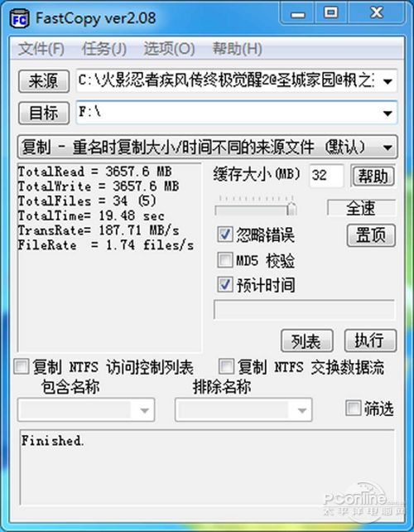The image size is (414, 532).
Task: Close the FastCopy window
Action: point(376,13)
